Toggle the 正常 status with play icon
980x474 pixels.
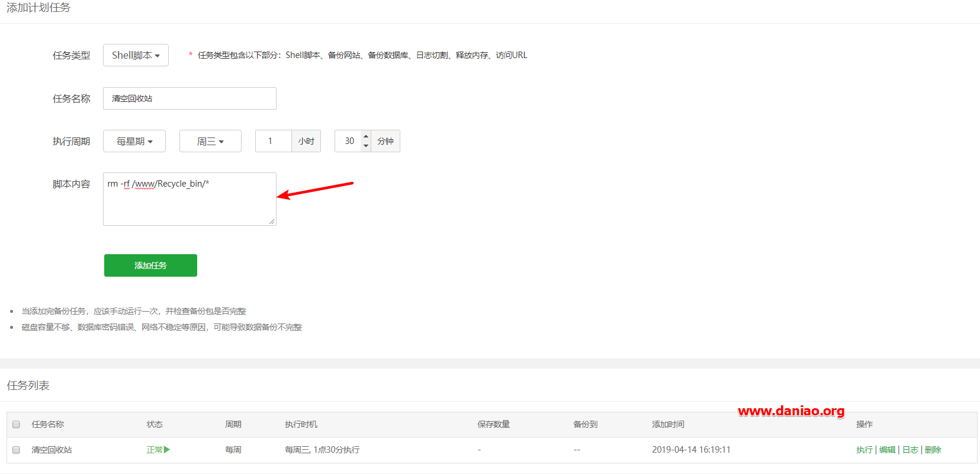(158, 450)
